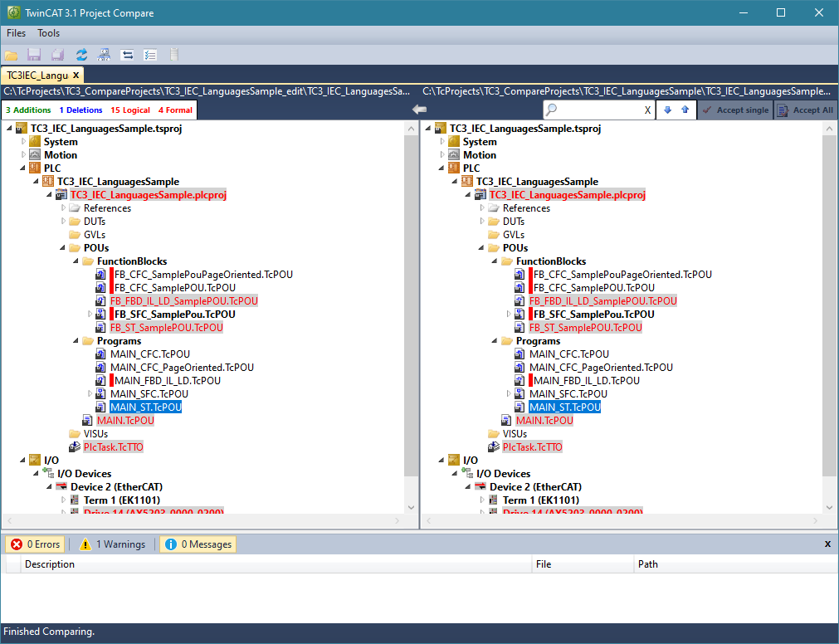Image resolution: width=839 pixels, height=644 pixels.
Task: Expand FB_SFC_SamplePou.TcPOU in left tree
Action: point(90,314)
